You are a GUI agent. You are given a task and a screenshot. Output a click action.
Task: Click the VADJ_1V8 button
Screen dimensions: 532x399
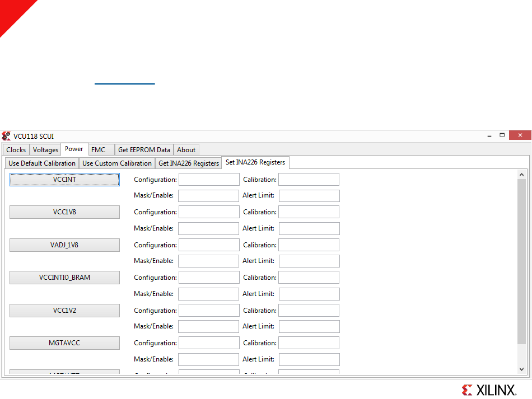click(x=64, y=245)
